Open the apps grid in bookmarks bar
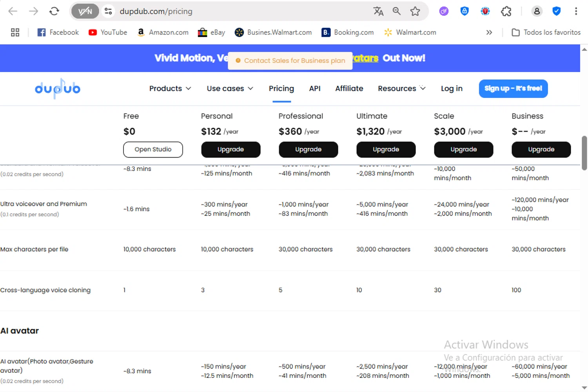588x392 pixels. pyautogui.click(x=15, y=33)
